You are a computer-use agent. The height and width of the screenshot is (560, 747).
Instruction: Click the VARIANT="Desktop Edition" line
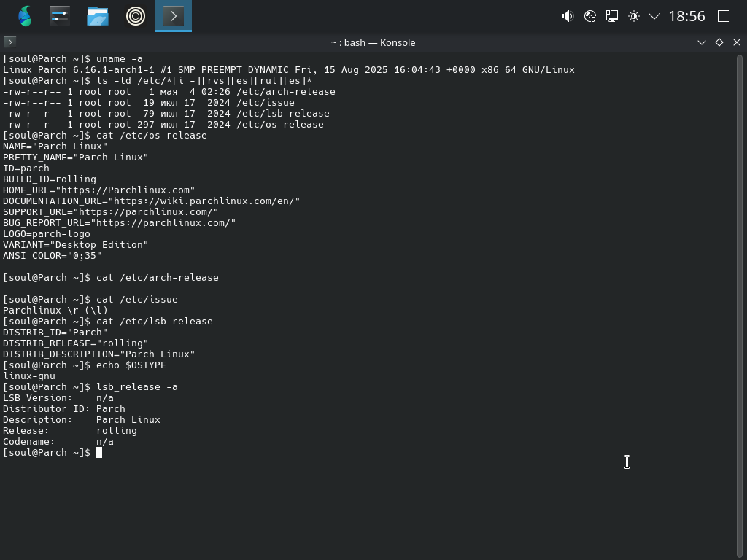coord(76,245)
